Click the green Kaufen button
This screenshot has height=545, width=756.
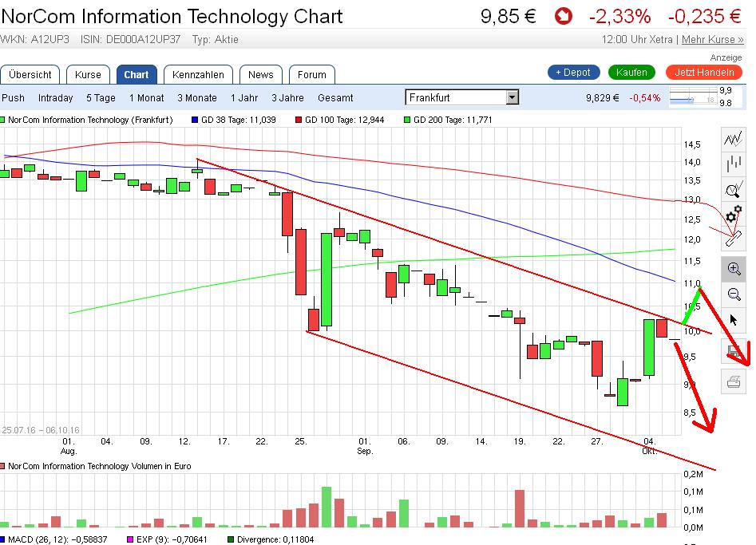(631, 73)
